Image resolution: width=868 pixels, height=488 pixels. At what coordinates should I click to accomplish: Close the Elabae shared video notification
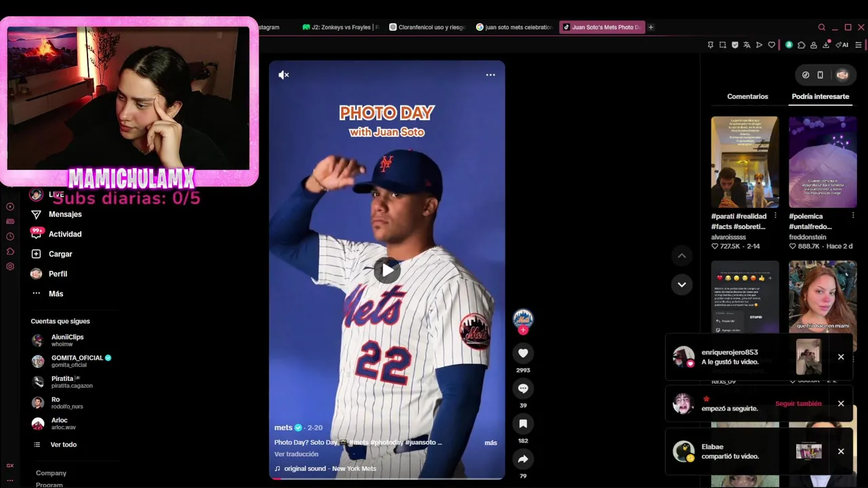pyautogui.click(x=841, y=451)
